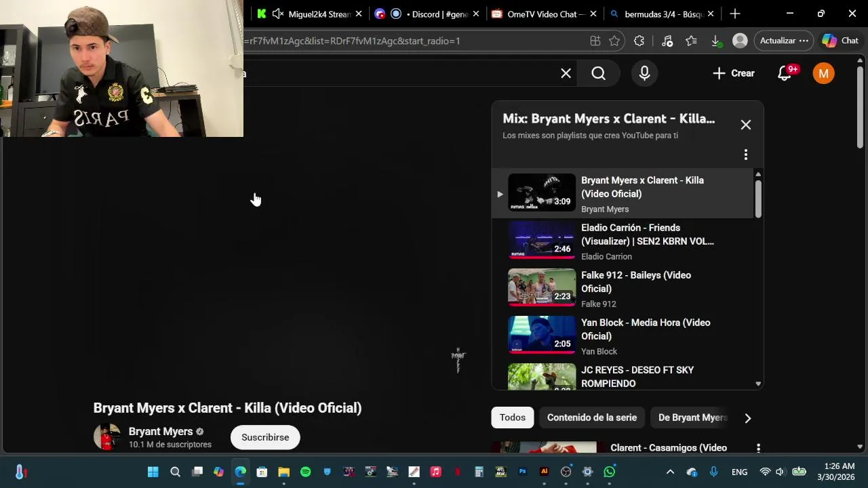Open Microsoft Store from the taskbar
This screenshot has height=488, width=868.
[x=262, y=472]
